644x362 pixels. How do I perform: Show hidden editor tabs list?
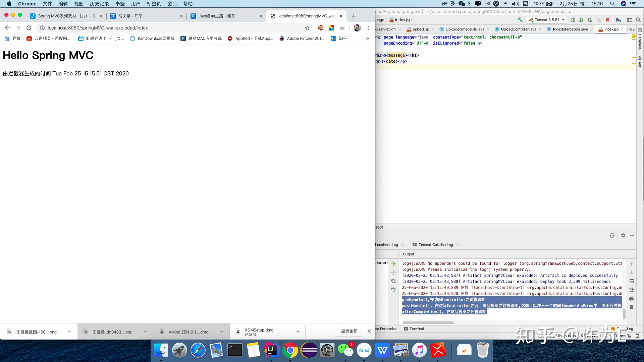(631, 29)
